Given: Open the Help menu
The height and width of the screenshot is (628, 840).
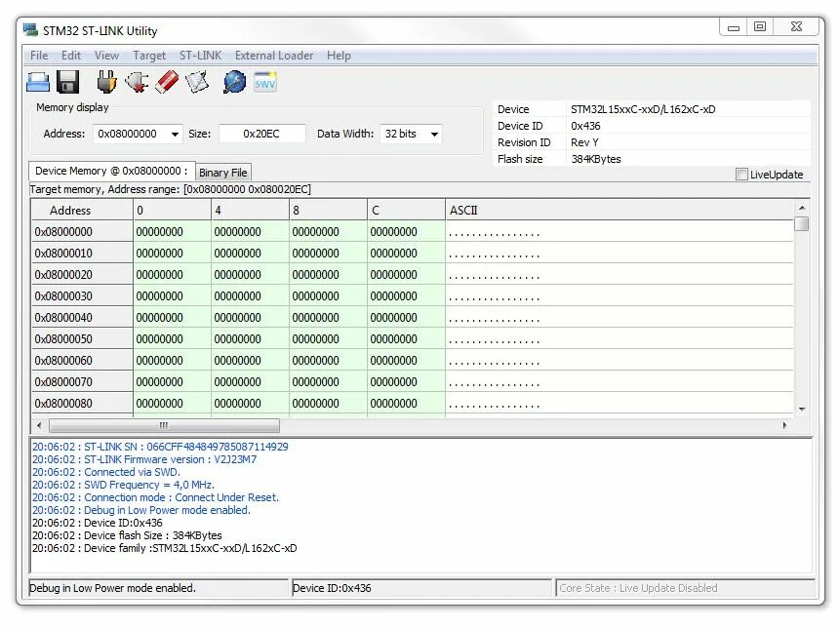Looking at the screenshot, I should [339, 56].
